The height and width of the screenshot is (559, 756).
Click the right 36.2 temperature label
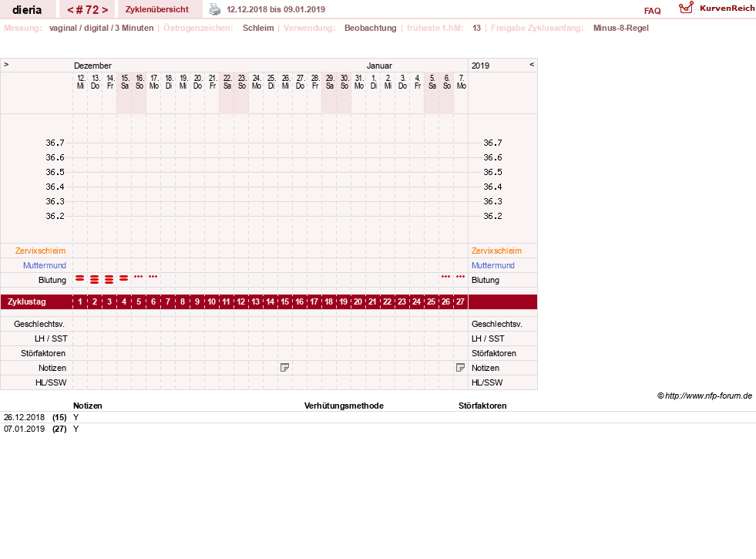point(492,216)
